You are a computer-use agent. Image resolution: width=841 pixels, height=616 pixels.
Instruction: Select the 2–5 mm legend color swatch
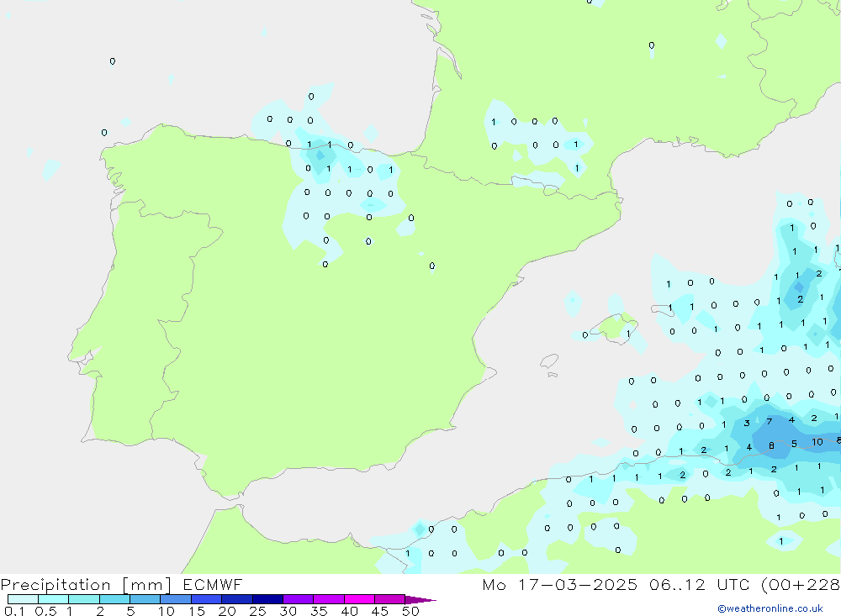114,599
